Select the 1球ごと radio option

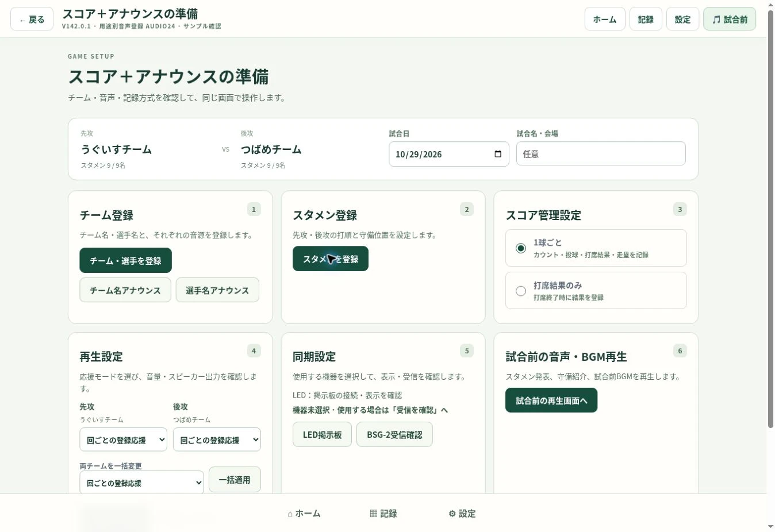[596, 248]
